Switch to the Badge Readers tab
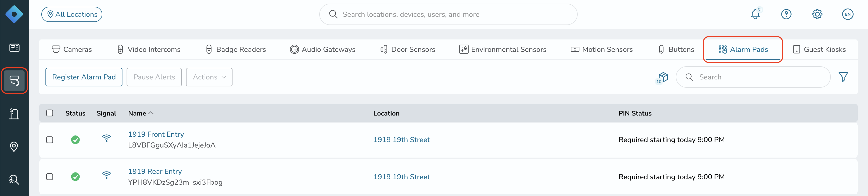Image resolution: width=868 pixels, height=196 pixels. coord(236,50)
